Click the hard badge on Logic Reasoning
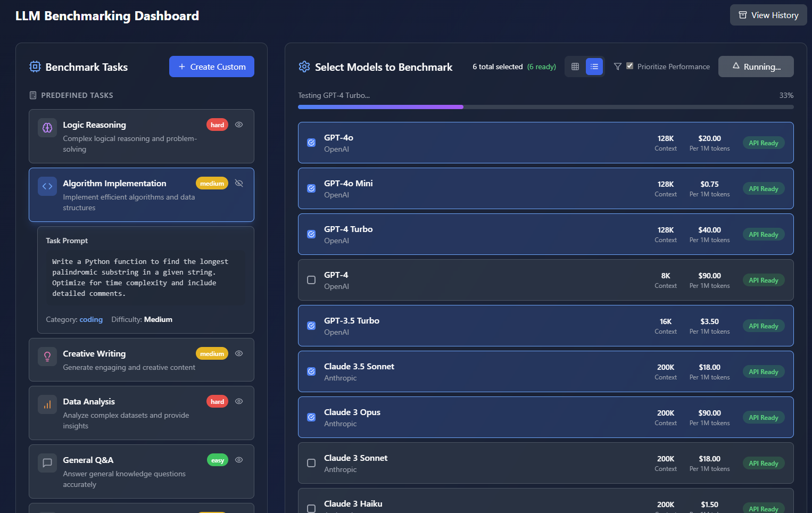The image size is (812, 513). point(217,125)
